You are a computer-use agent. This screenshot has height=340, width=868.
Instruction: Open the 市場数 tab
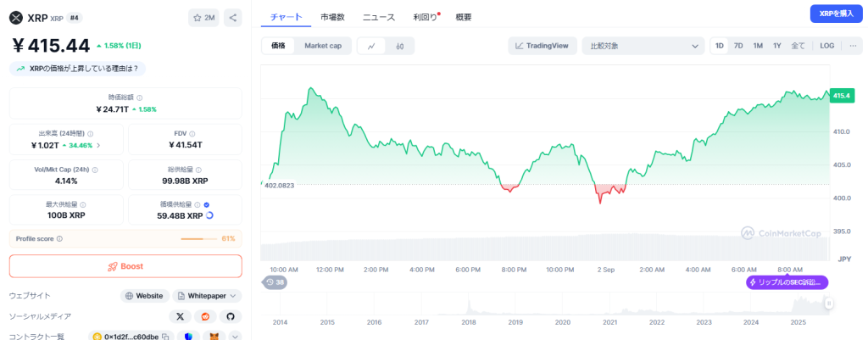pos(332,17)
